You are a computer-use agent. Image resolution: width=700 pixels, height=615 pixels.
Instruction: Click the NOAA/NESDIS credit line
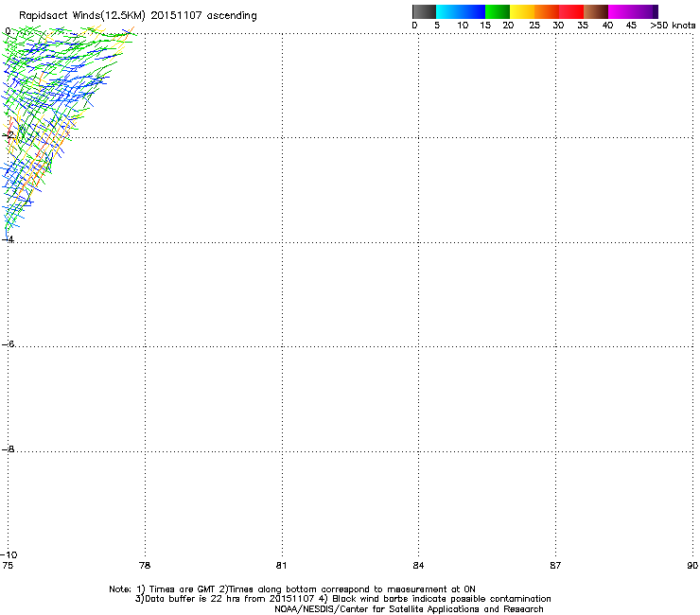(x=409, y=609)
